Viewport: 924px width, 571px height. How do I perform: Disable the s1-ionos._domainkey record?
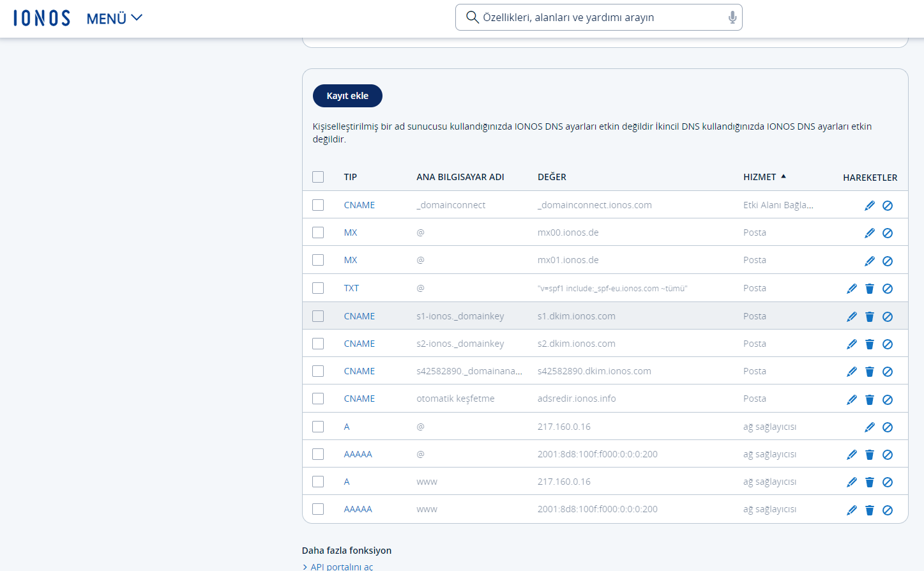point(888,316)
